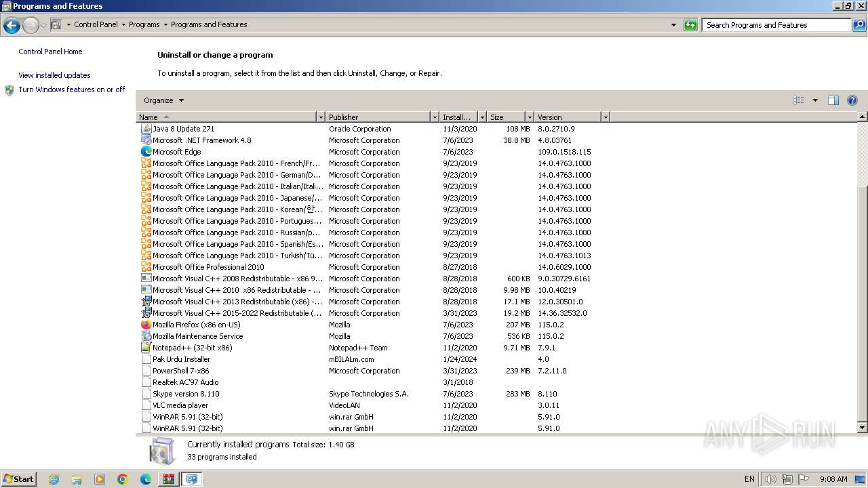Open Publisher column filter dropdown
Image resolution: width=868 pixels, height=488 pixels.
(x=435, y=117)
